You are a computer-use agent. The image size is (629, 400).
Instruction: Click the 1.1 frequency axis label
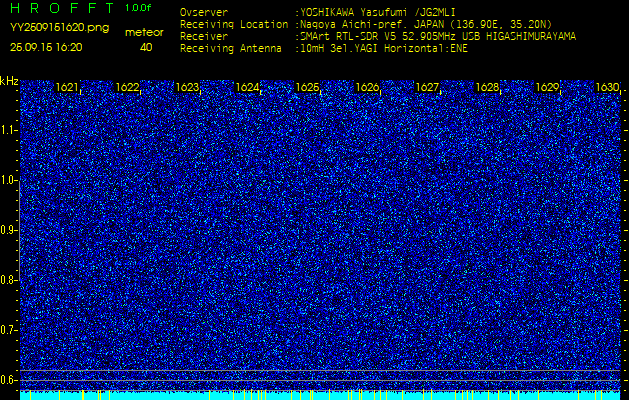[x=7, y=130]
